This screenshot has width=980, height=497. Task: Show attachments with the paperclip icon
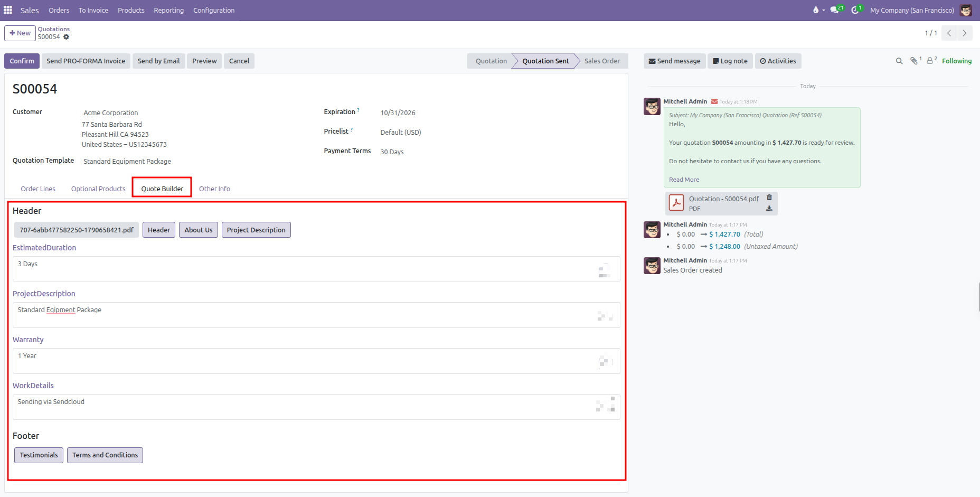click(x=914, y=61)
